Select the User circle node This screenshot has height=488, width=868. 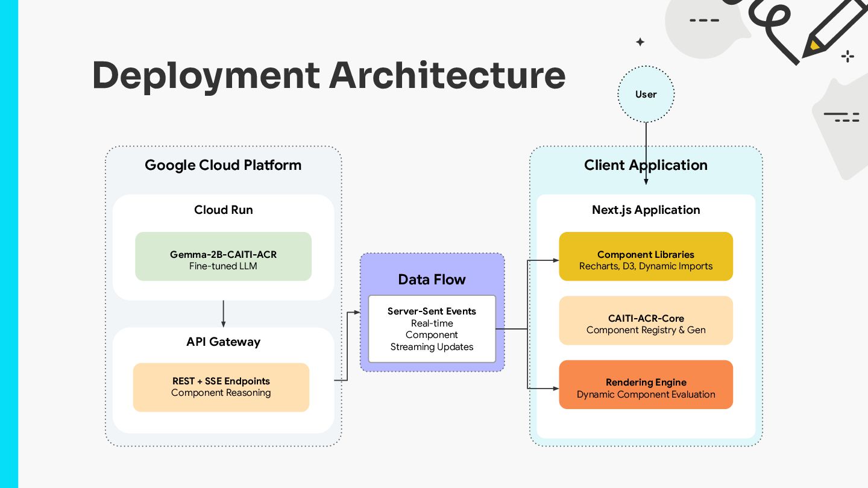pos(646,94)
